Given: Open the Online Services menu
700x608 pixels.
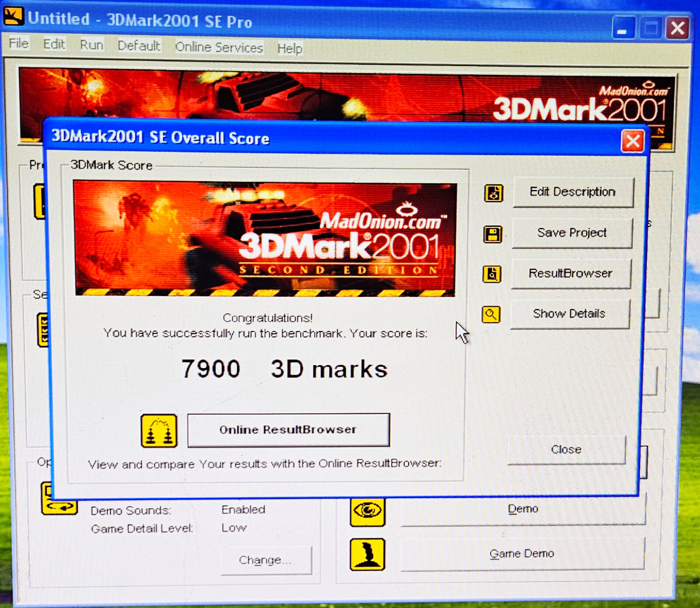Looking at the screenshot, I should coord(219,47).
